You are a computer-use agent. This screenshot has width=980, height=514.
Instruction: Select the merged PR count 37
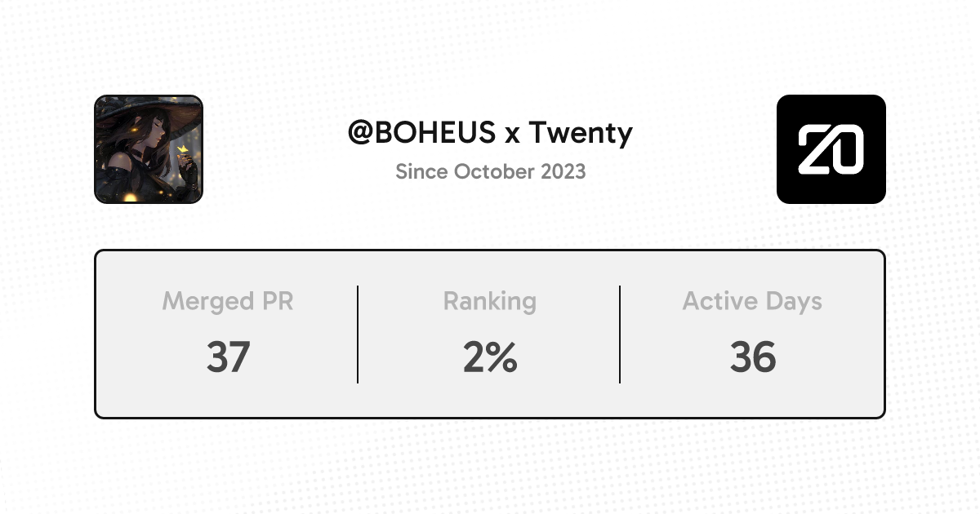pyautogui.click(x=227, y=357)
